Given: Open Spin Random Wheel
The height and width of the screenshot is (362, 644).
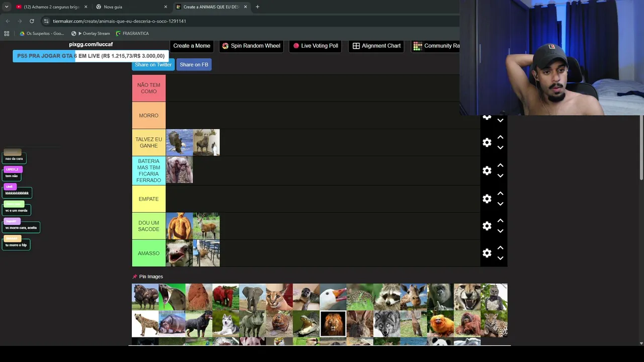Looking at the screenshot, I should coord(251,46).
